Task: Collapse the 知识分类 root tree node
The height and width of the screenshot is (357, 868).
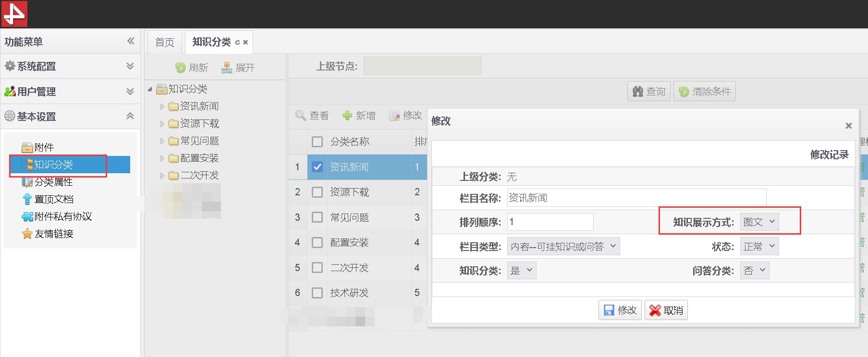Action: click(x=150, y=89)
